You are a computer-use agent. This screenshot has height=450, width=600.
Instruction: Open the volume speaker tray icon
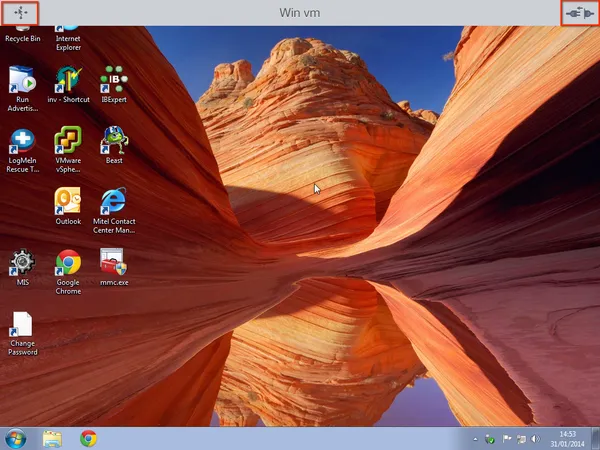[x=535, y=439]
